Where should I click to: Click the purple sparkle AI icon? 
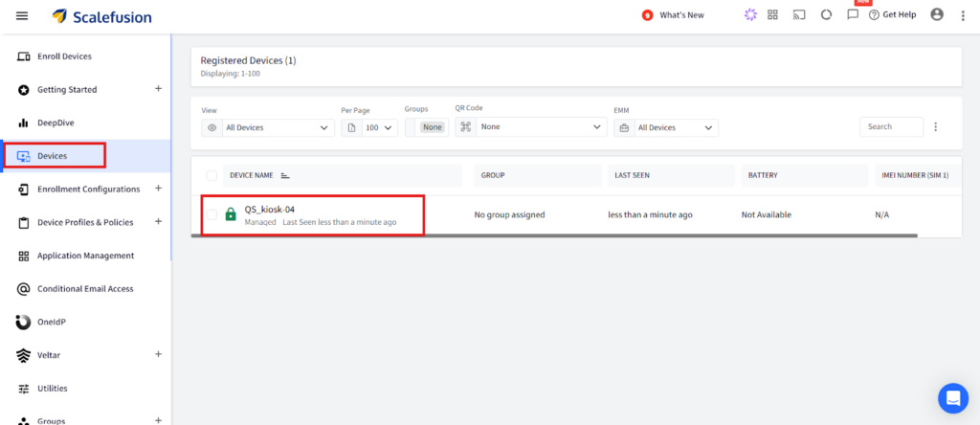coord(750,15)
